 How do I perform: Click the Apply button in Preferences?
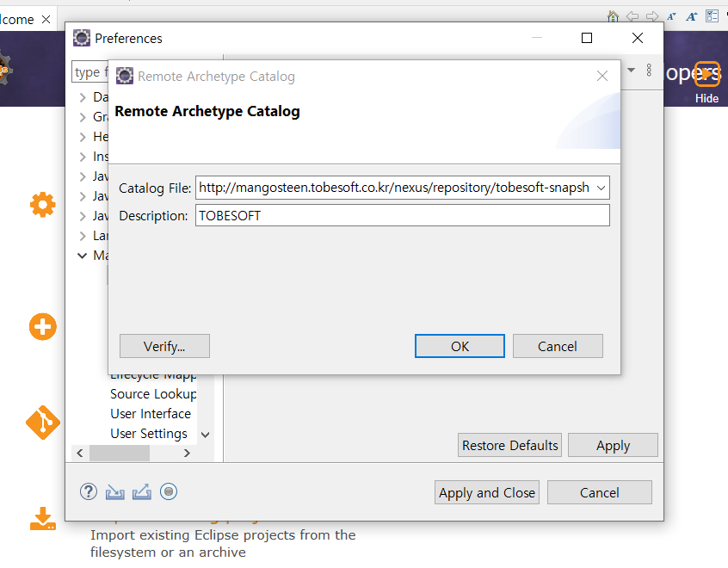point(613,445)
